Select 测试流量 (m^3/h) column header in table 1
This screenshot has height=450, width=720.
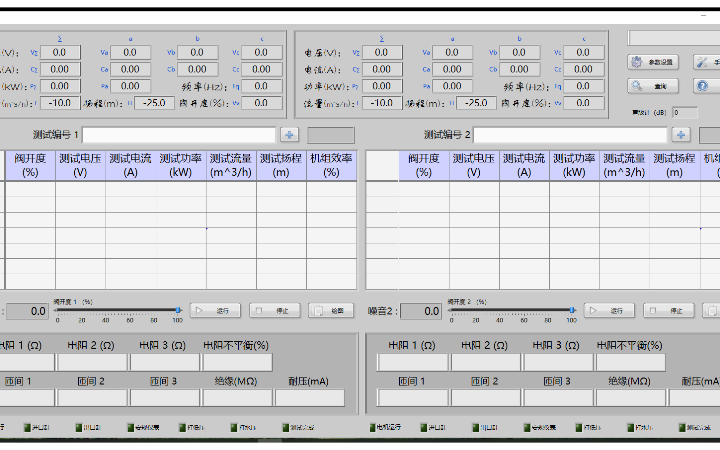click(x=231, y=166)
